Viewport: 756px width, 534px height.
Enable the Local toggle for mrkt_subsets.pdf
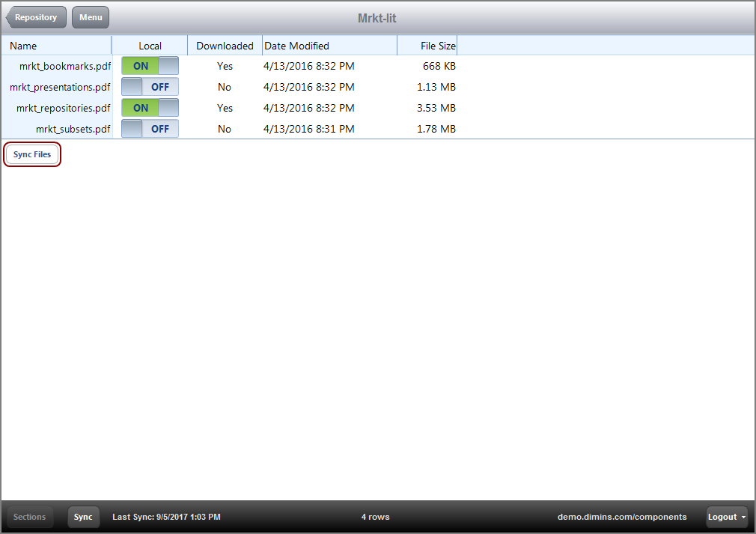pos(150,129)
